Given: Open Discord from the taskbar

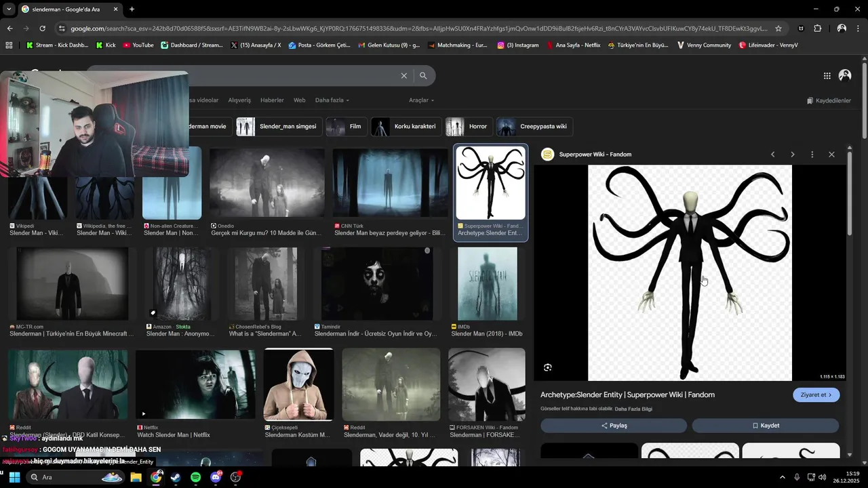Looking at the screenshot, I should (216, 477).
